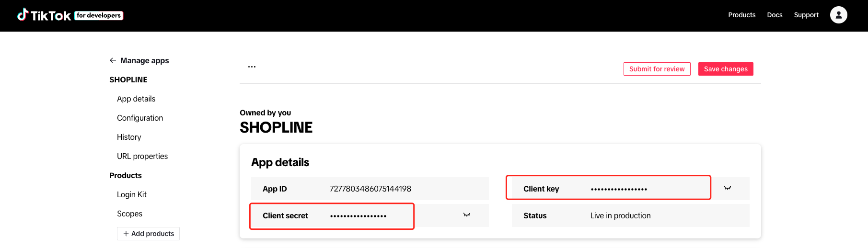This screenshot has width=868, height=248.
Task: Go to Configuration in the sidebar
Action: coord(140,118)
